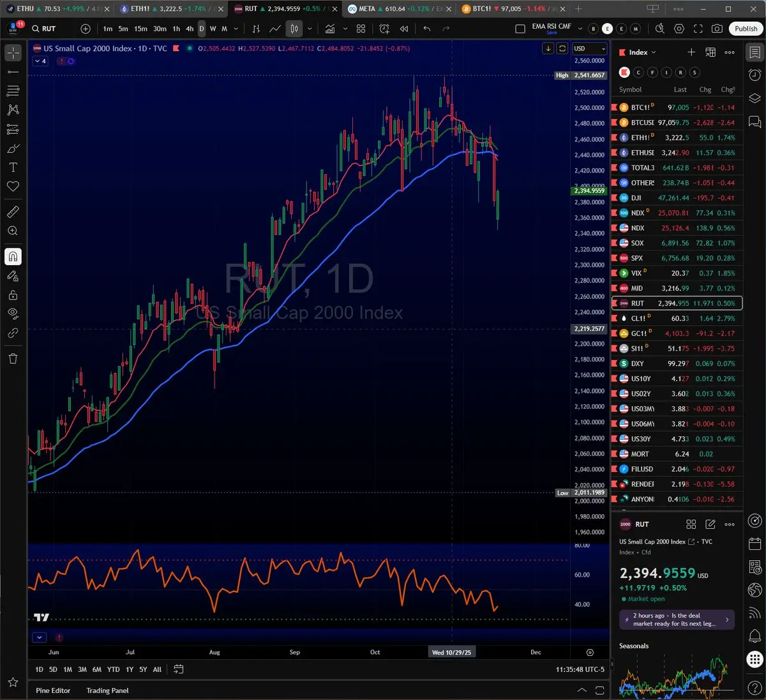The image size is (766, 700).
Task: Toggle lock all drawings
Action: coord(13,295)
